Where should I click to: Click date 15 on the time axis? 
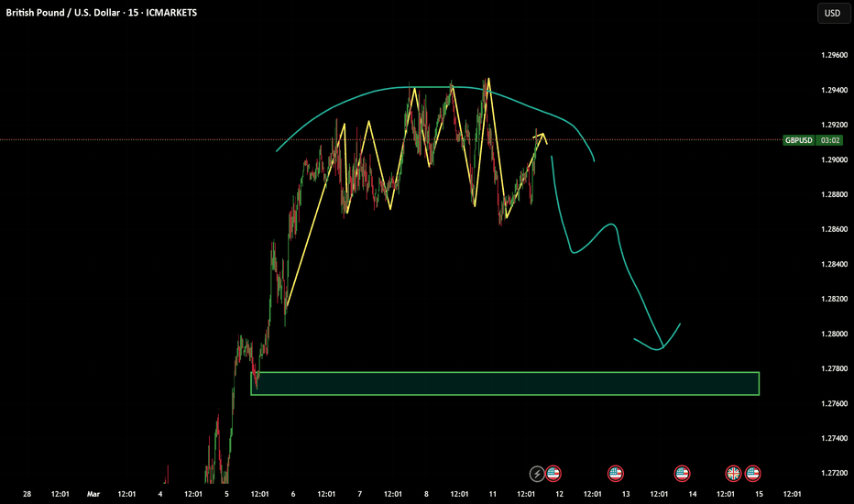759,494
